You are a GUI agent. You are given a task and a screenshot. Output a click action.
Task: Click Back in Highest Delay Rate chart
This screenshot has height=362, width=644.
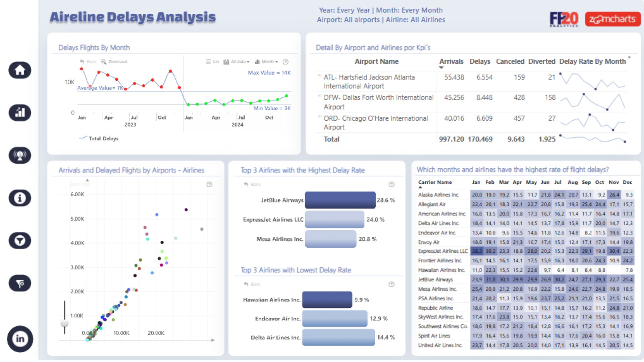point(252,184)
